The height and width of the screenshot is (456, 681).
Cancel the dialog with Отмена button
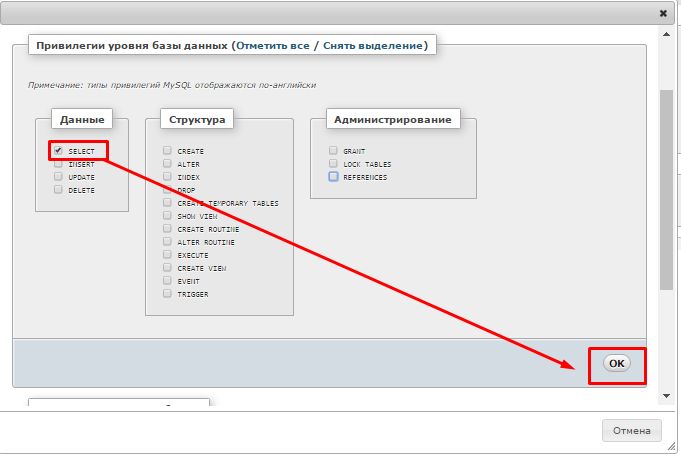coord(631,431)
